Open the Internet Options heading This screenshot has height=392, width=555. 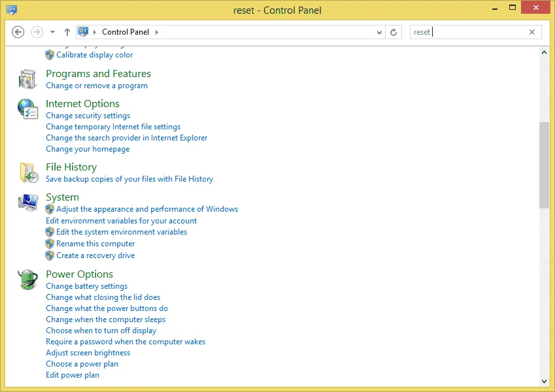83,104
